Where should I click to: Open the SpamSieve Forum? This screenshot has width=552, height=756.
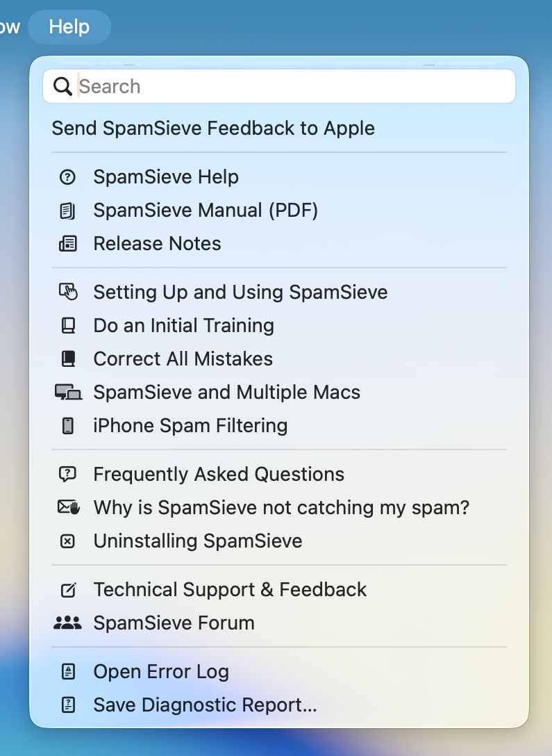(x=174, y=623)
